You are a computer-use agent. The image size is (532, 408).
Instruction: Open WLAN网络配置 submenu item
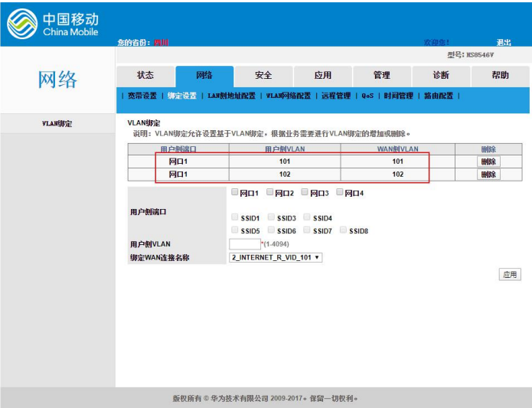pyautogui.click(x=288, y=96)
